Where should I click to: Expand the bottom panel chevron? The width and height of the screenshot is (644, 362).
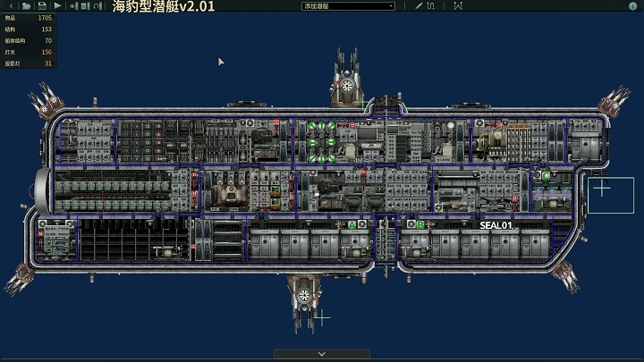coord(322,354)
